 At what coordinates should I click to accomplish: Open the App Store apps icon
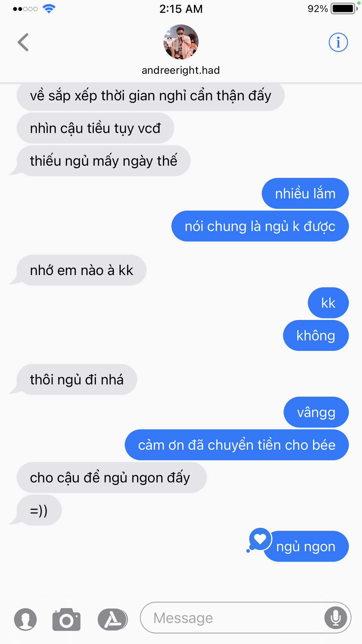(x=113, y=619)
